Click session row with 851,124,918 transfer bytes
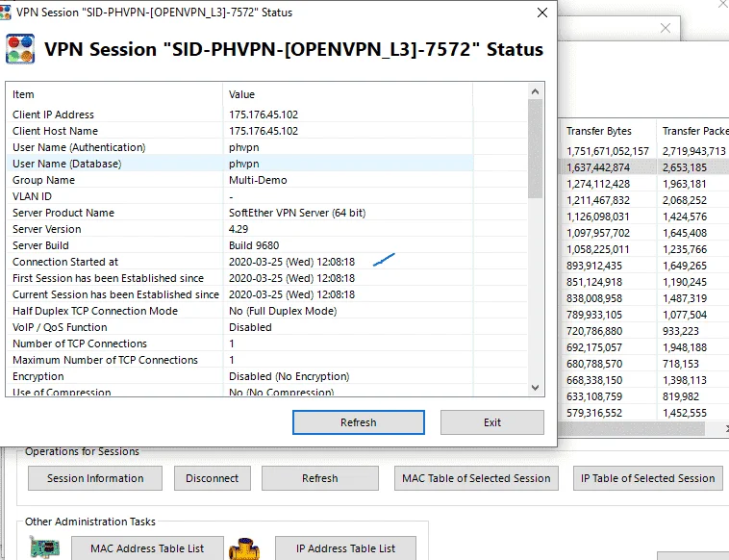 point(644,282)
